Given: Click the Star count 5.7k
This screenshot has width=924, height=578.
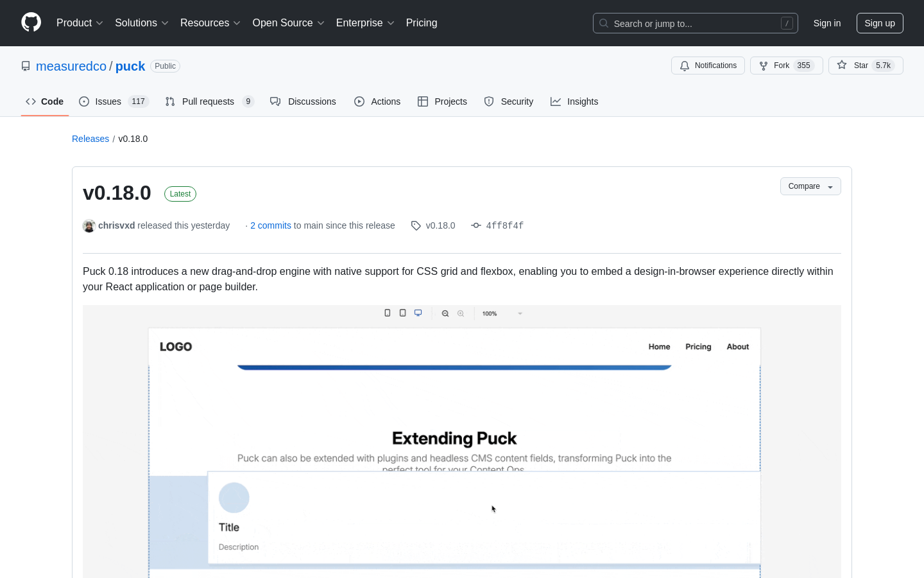Looking at the screenshot, I should tap(884, 66).
